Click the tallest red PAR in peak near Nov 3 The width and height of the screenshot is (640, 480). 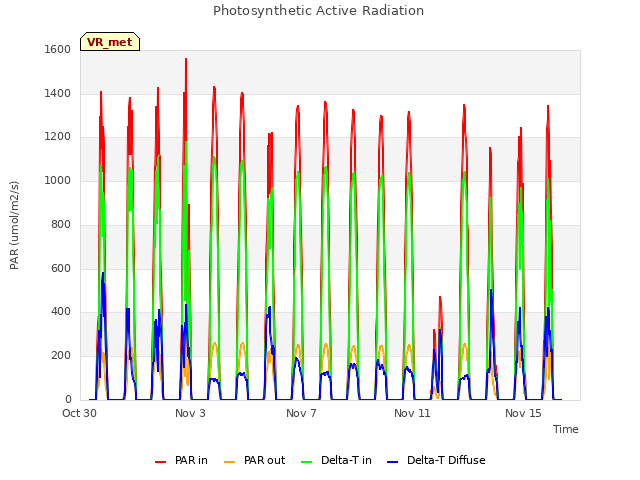point(186,60)
